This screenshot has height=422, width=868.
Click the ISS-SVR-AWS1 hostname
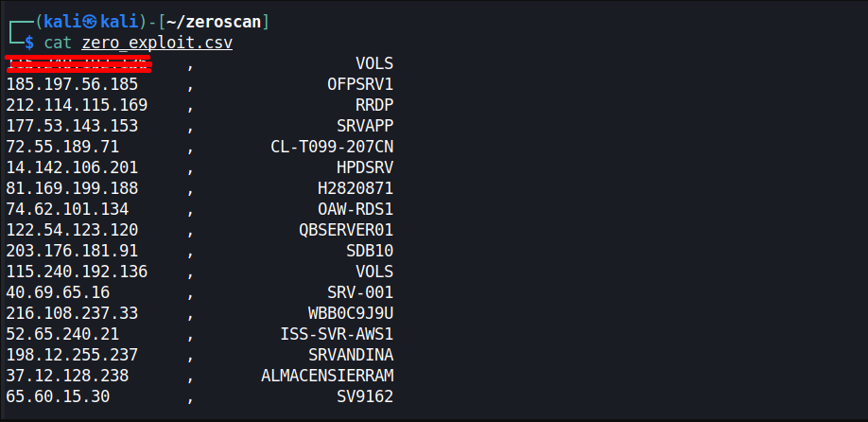[337, 334]
